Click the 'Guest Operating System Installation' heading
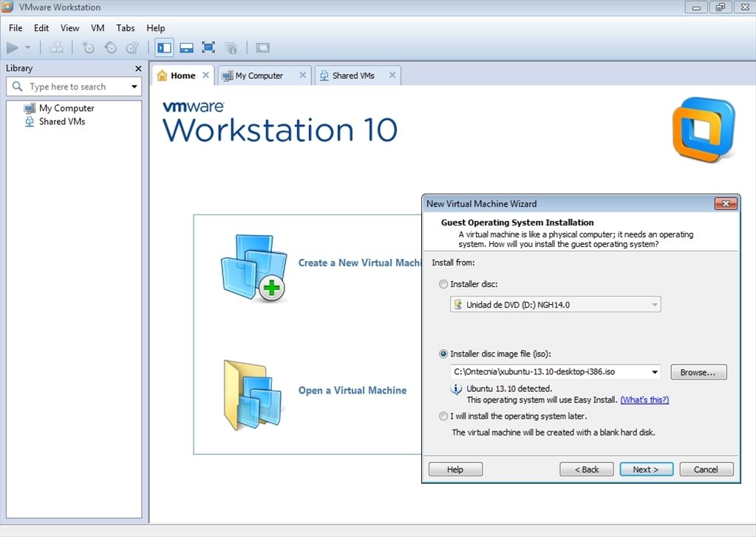Screen dimensions: 756x537 pyautogui.click(x=517, y=223)
